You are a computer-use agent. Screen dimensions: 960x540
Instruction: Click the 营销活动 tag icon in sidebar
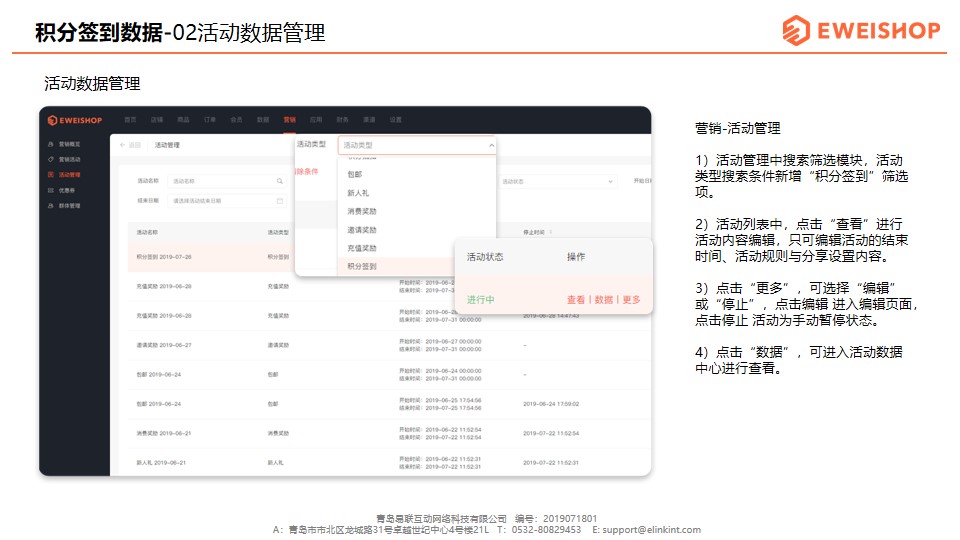(51, 159)
